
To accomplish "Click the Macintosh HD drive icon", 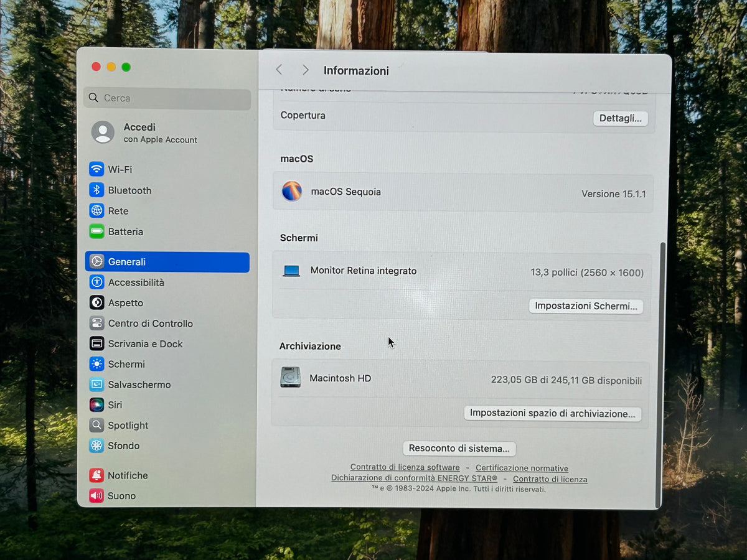I will coord(290,377).
